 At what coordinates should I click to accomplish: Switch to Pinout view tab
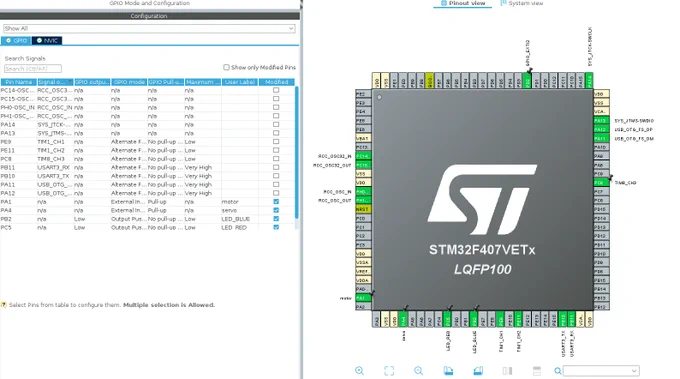click(463, 3)
